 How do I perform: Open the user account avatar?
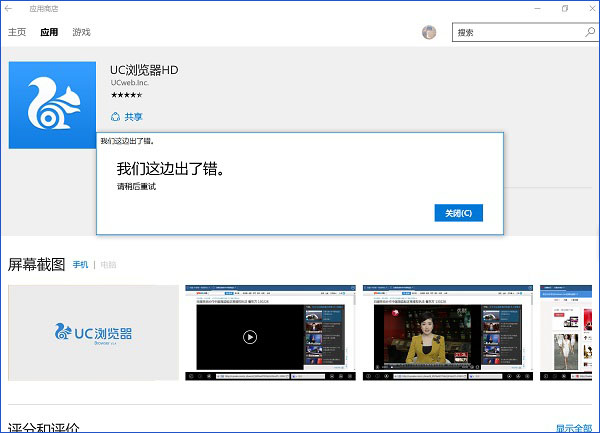(429, 32)
